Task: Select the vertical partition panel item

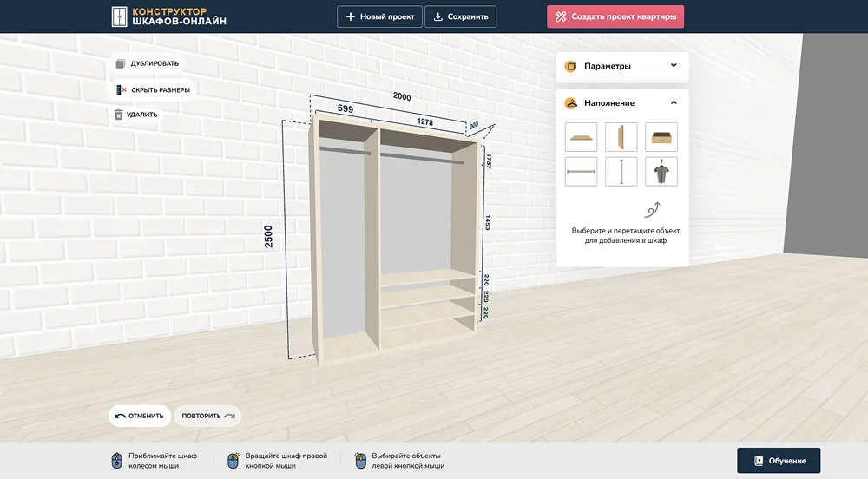Action: (621, 137)
